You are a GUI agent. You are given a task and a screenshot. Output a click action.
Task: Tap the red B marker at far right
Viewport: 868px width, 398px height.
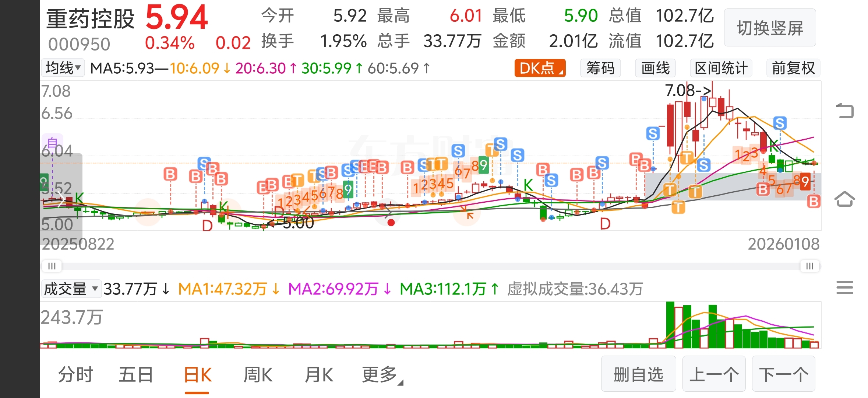814,202
